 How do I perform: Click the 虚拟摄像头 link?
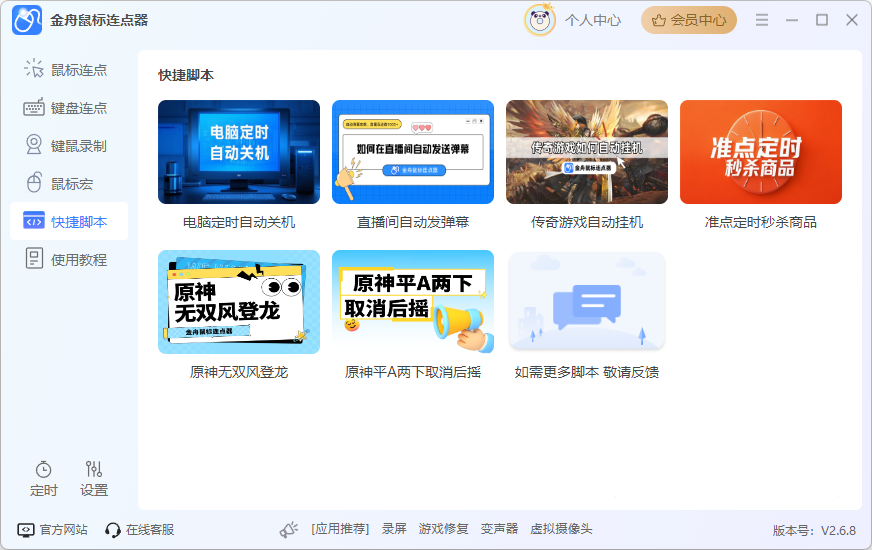[561, 529]
